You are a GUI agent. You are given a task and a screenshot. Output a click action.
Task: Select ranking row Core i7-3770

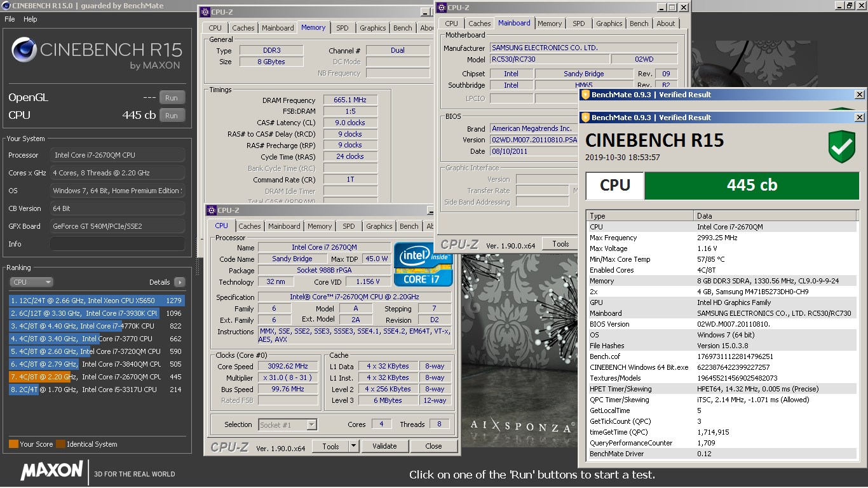[97, 339]
